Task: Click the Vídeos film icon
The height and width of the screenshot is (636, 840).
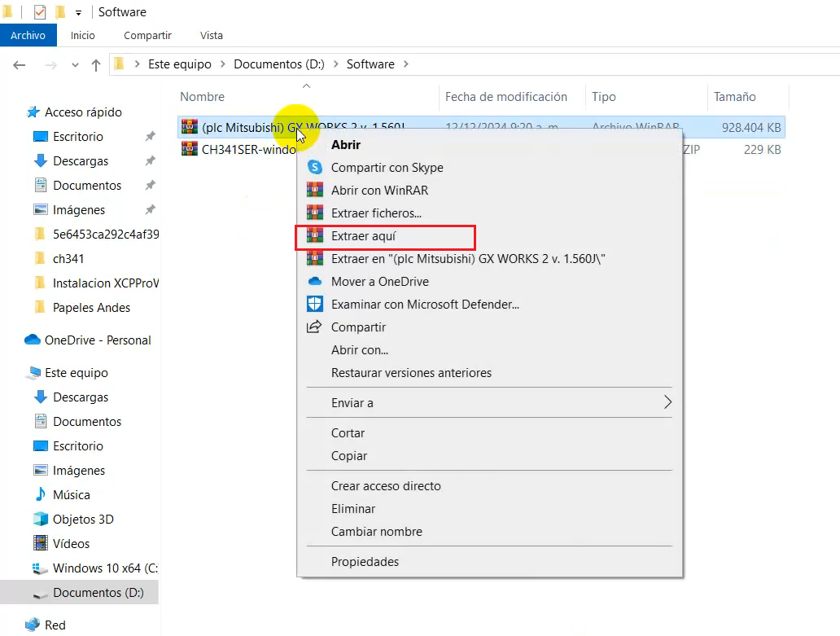Action: [x=41, y=543]
